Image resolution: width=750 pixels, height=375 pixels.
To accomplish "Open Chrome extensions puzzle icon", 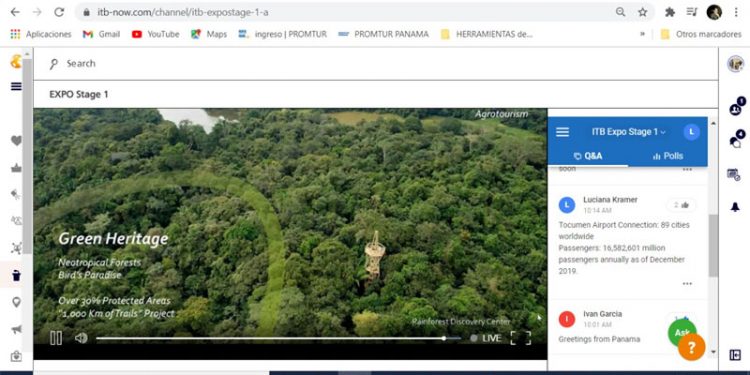I will click(x=670, y=12).
